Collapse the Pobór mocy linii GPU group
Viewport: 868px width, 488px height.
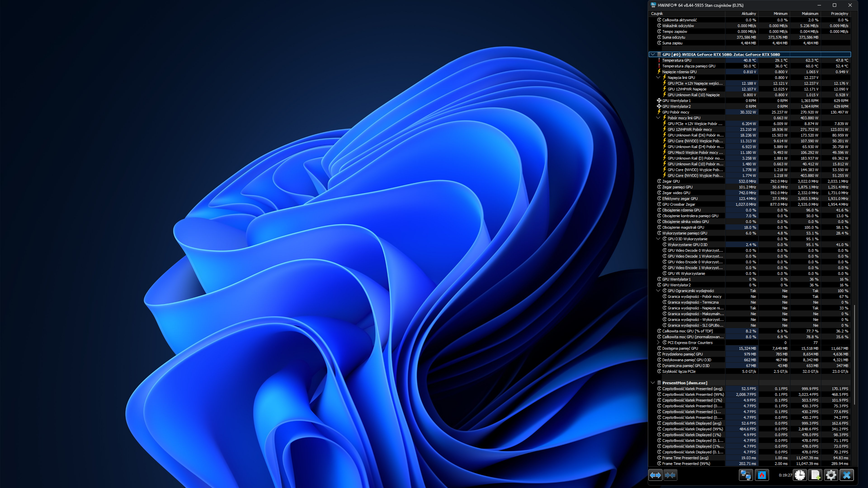(x=658, y=118)
